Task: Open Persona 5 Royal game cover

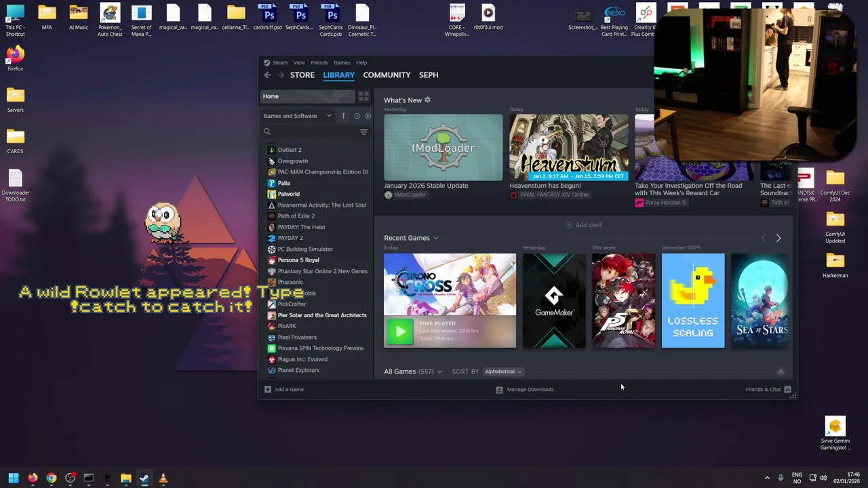Action: 624,300
